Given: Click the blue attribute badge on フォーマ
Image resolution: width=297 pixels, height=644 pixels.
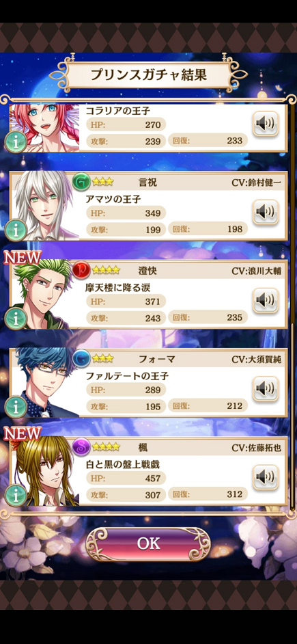Looking at the screenshot, I should 81,358.
